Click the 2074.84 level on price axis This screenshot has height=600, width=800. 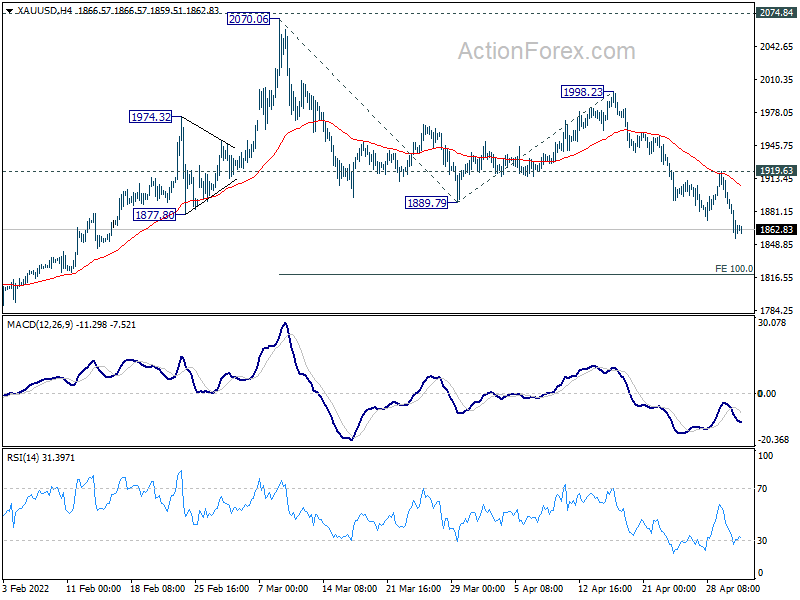[x=776, y=13]
